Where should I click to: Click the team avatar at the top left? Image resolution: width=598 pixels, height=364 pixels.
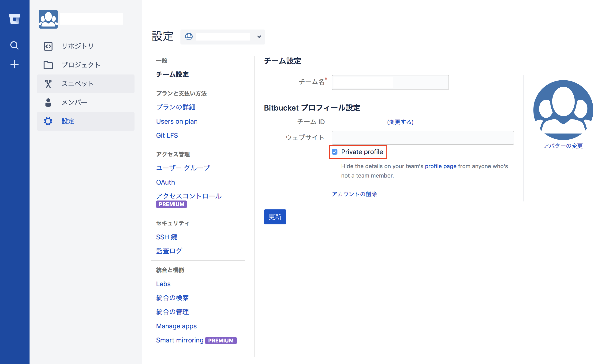click(x=48, y=19)
